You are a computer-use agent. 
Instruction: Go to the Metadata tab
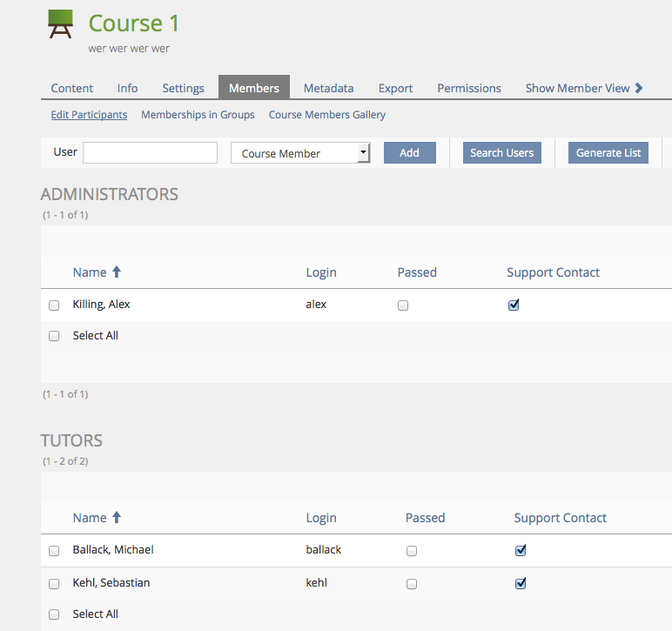328,88
